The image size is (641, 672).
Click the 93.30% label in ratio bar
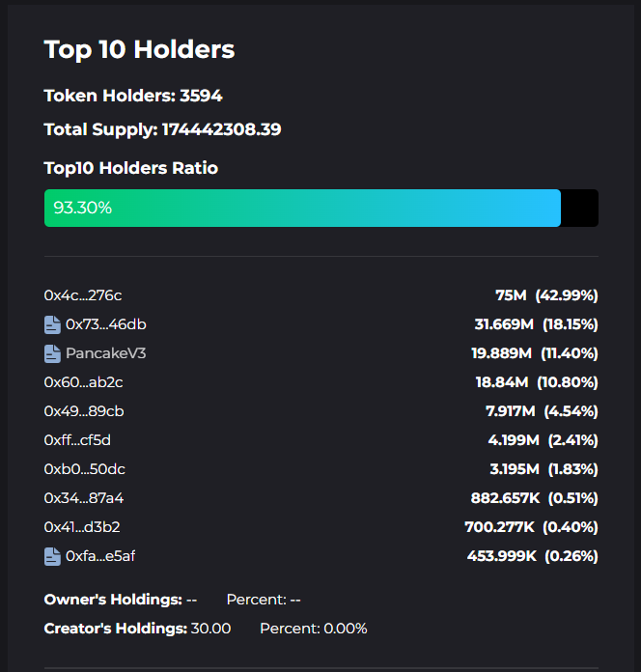click(x=83, y=208)
